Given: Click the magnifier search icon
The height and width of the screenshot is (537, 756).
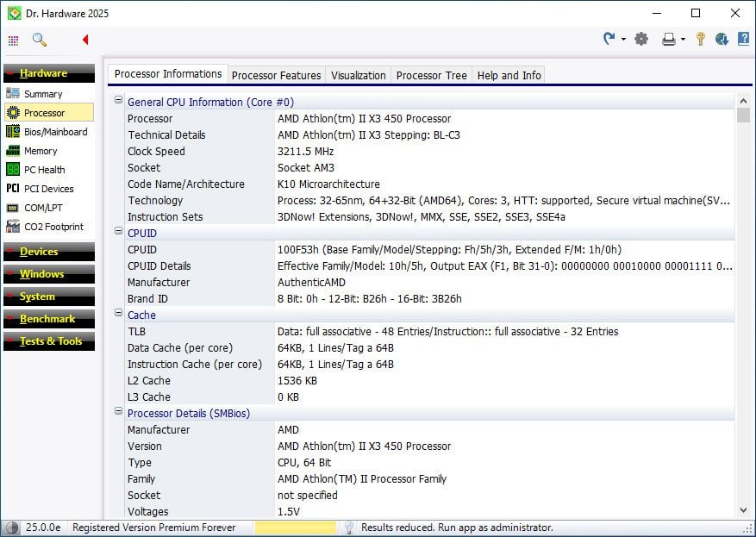Looking at the screenshot, I should 39,40.
